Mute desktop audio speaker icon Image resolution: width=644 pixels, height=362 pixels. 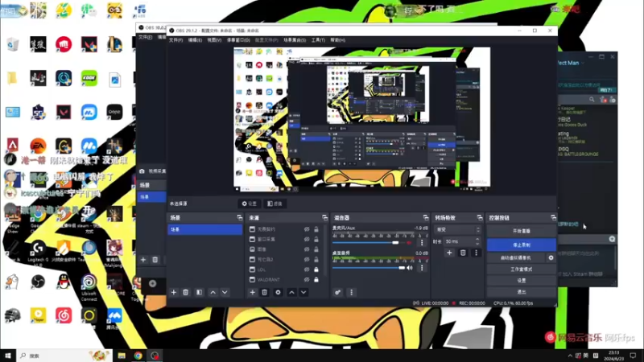click(x=410, y=268)
